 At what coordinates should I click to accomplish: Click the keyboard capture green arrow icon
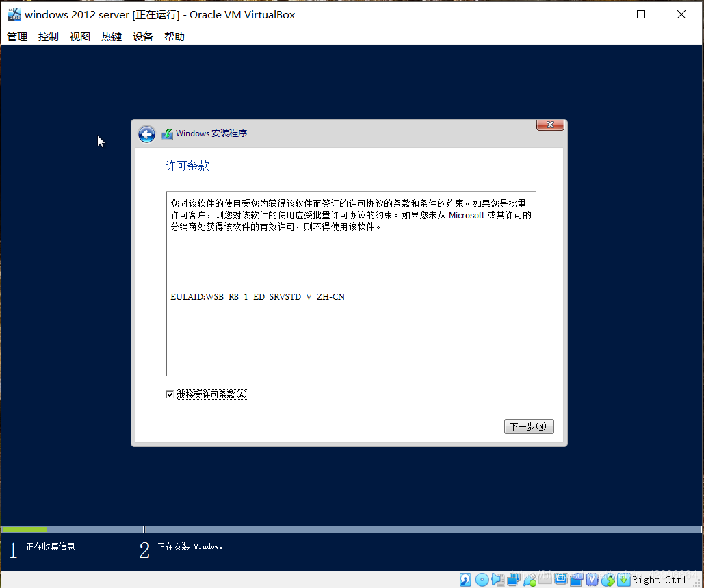pyautogui.click(x=624, y=580)
